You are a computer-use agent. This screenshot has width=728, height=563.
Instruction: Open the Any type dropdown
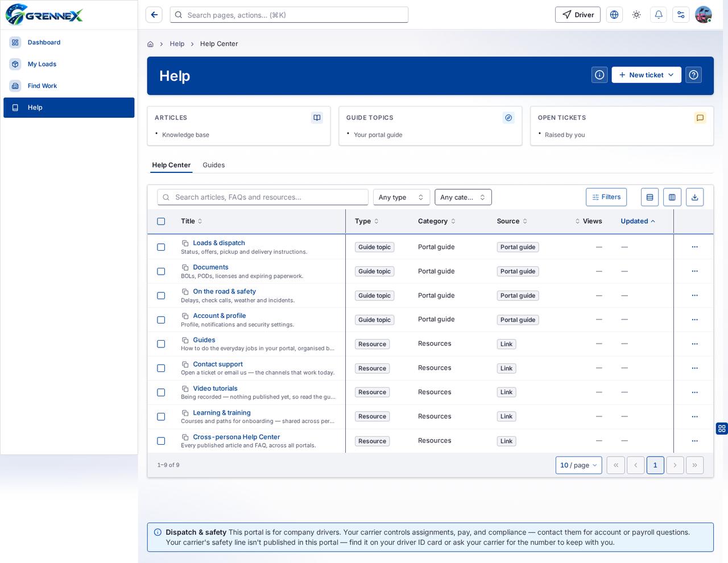pyautogui.click(x=402, y=197)
